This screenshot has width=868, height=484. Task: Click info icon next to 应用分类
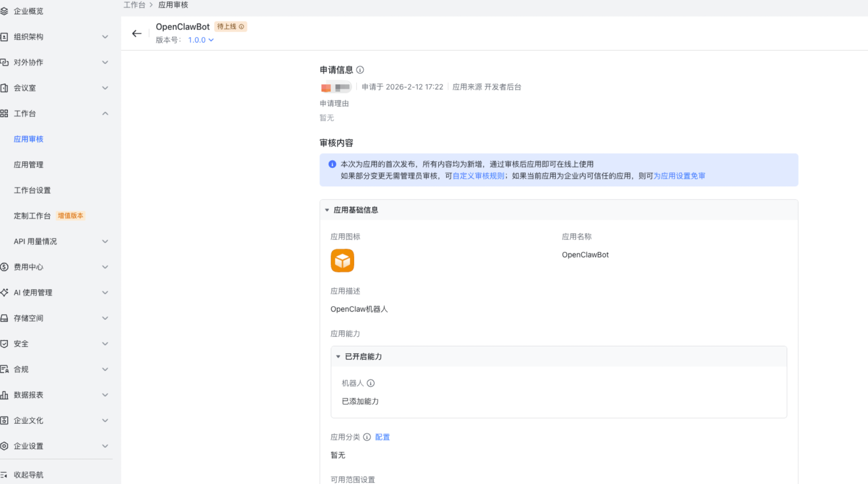[367, 437]
